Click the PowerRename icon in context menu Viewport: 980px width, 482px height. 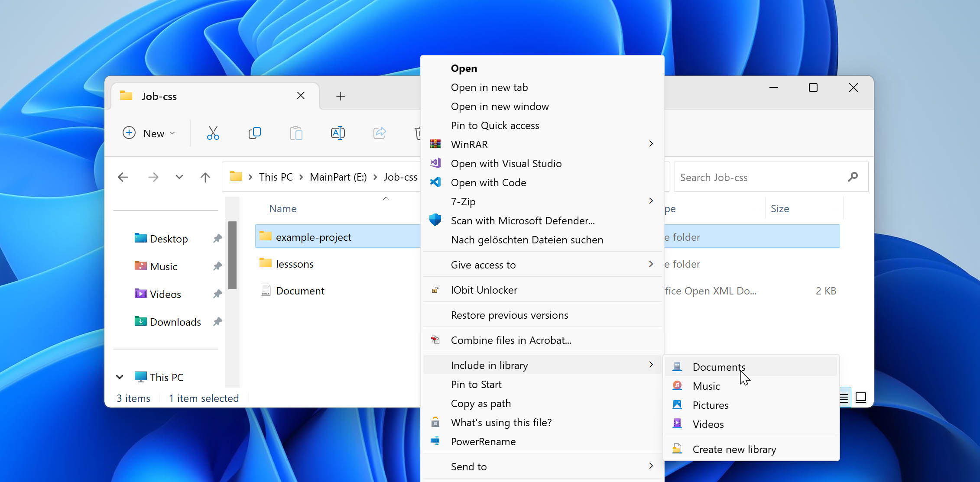point(436,441)
